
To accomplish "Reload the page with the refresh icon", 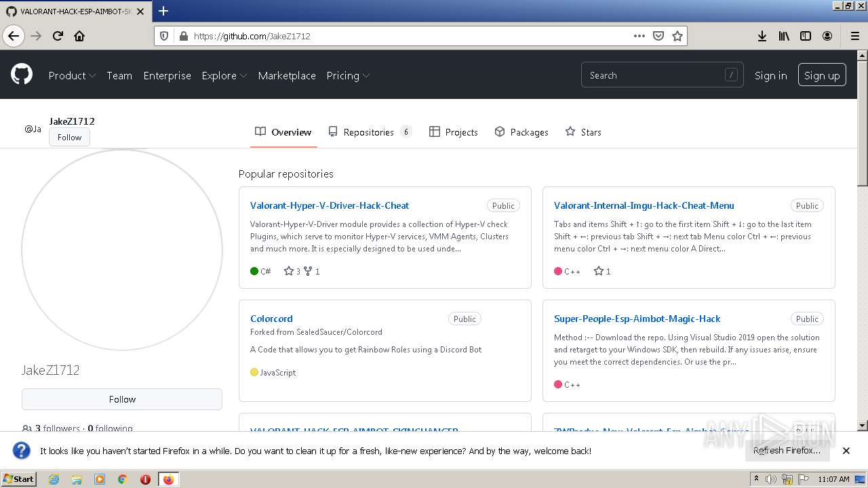I will pos(58,36).
